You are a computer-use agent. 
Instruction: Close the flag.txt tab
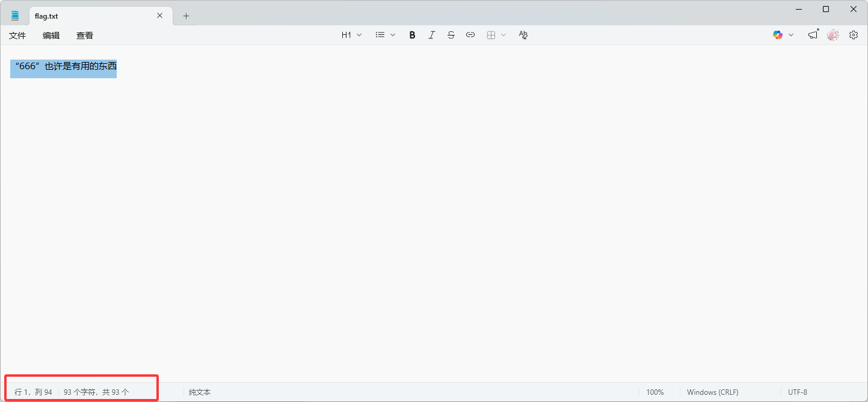159,16
